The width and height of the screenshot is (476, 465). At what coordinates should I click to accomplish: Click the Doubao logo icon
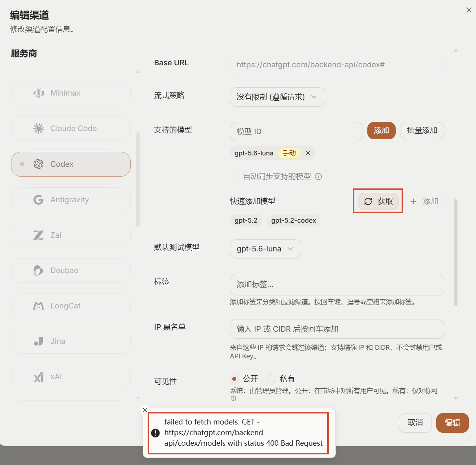[39, 270]
